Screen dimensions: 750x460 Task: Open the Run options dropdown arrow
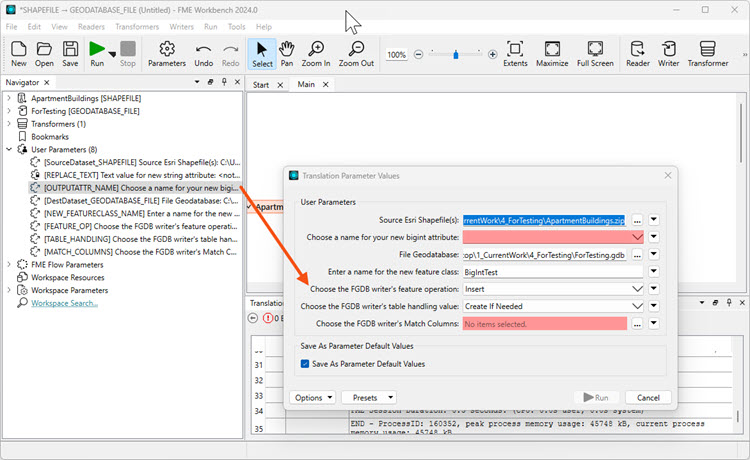pos(112,55)
